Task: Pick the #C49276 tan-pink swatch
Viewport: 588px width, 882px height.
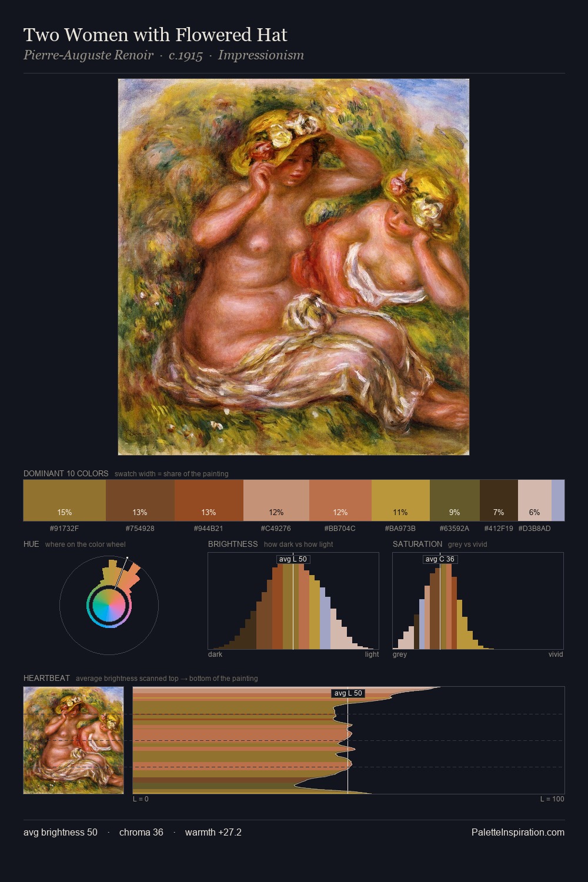Action: pyautogui.click(x=276, y=500)
